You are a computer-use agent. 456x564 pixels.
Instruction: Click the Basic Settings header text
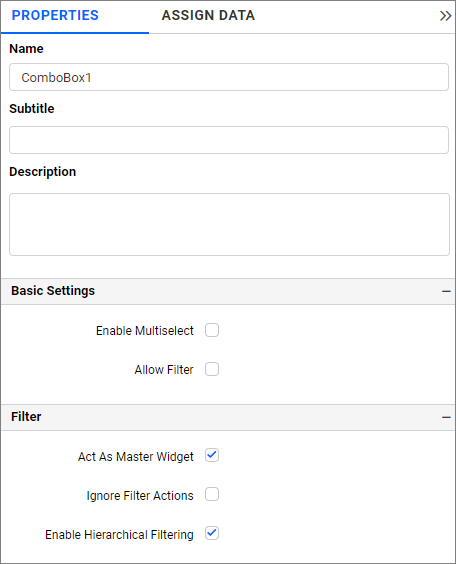click(53, 291)
